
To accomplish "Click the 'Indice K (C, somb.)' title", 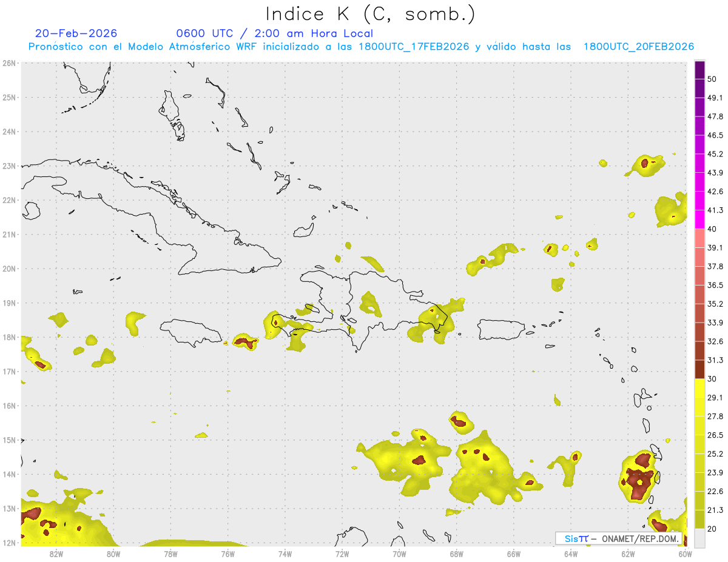I will click(x=369, y=14).
